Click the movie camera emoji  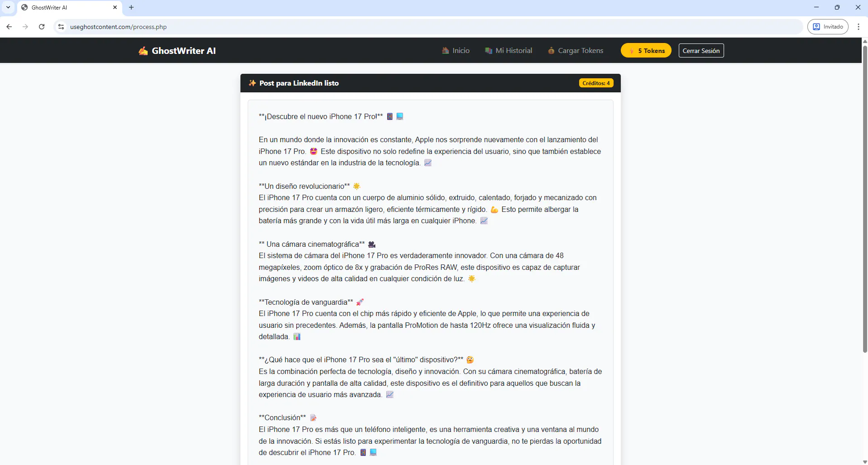372,244
